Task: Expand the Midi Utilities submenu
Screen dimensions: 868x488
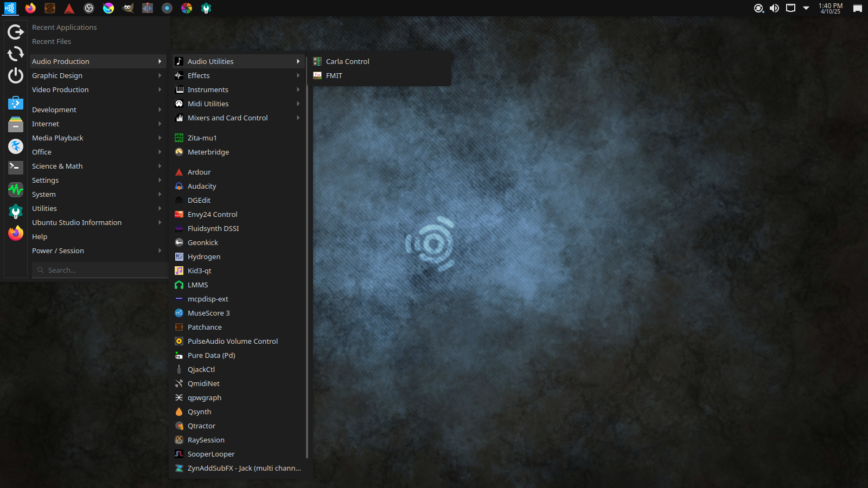Action: [207, 104]
